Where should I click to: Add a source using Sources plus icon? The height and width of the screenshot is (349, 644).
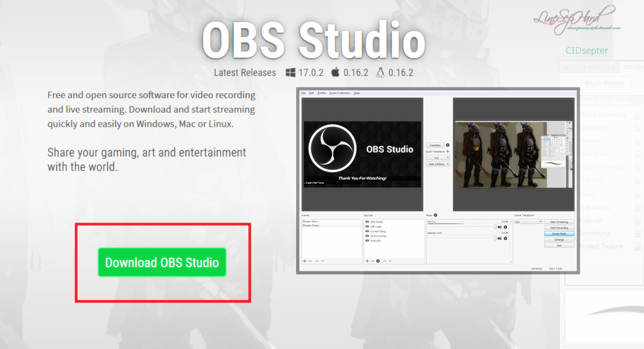(x=367, y=261)
